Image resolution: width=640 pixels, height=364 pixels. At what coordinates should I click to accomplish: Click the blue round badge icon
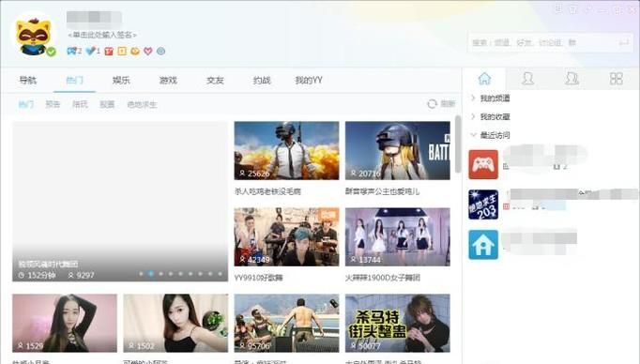pos(160,51)
